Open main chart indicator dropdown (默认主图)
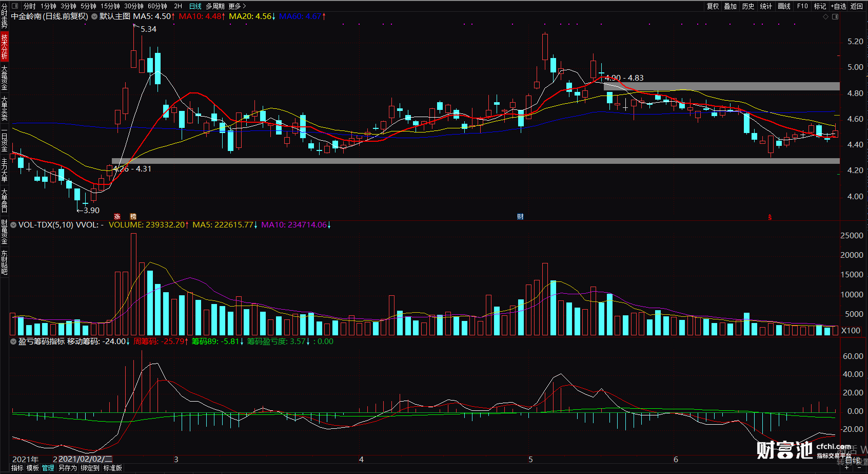This screenshot has height=474, width=868. point(94,16)
